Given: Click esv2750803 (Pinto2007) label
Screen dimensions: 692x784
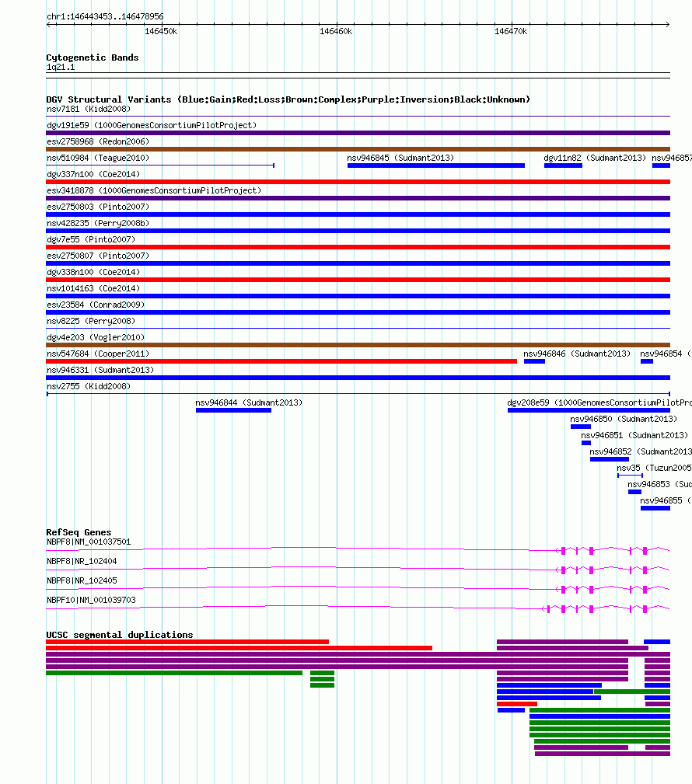Looking at the screenshot, I should coord(98,207).
